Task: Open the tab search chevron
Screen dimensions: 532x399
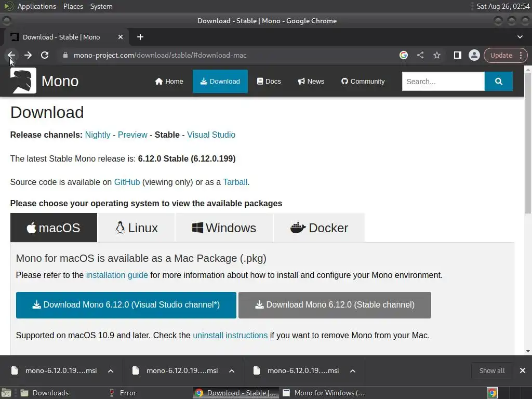Action: point(520,37)
